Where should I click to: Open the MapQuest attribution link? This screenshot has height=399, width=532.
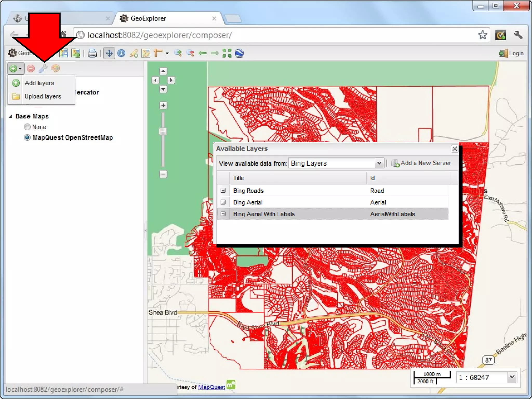(211, 387)
